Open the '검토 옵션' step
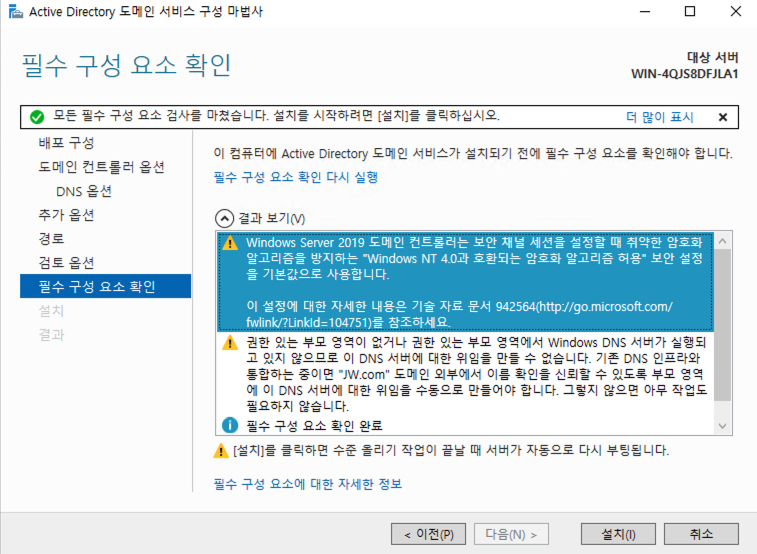Image resolution: width=757 pixels, height=554 pixels. tap(66, 263)
